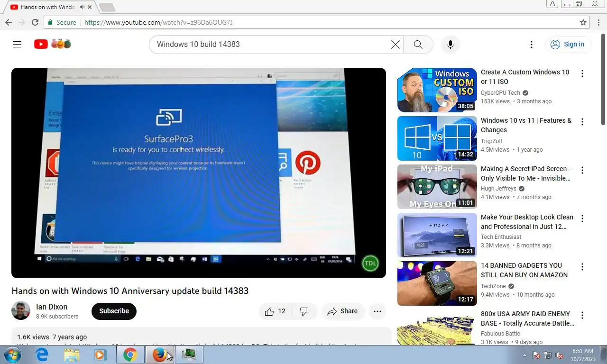Visit TechZone channel name
The height and width of the screenshot is (364, 607).
493,286
